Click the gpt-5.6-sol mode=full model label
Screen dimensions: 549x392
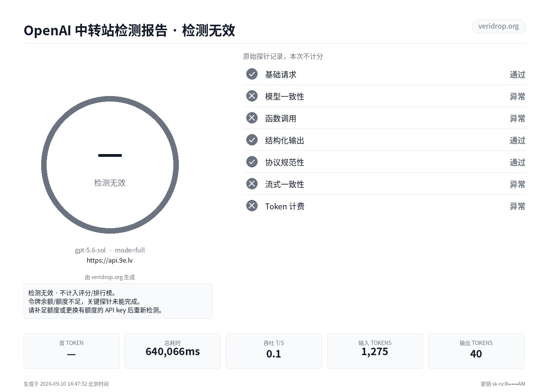(110, 250)
